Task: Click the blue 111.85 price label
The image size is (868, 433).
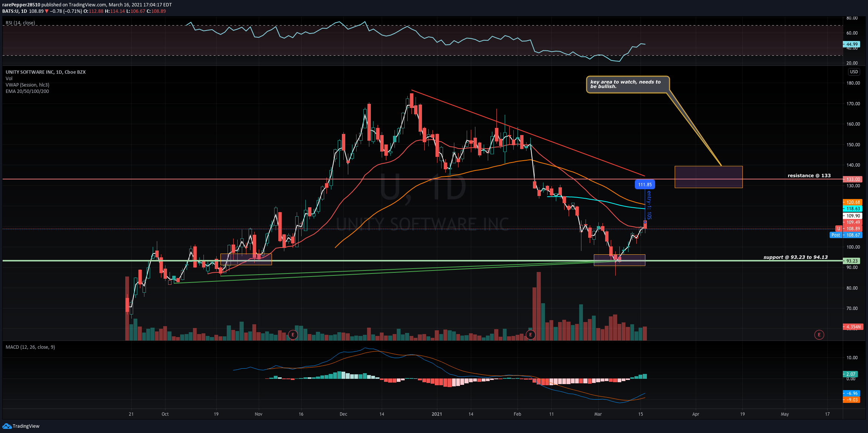Action: (645, 184)
